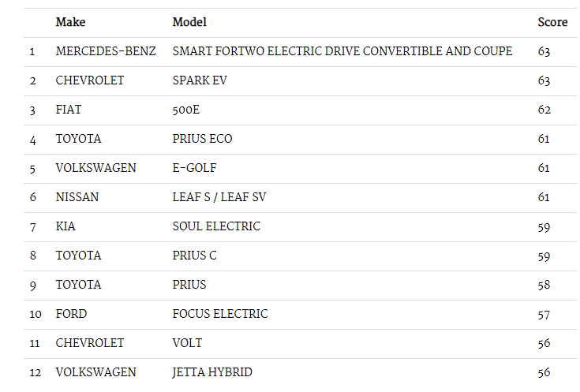This screenshot has height=392, width=580.
Task: Select the Score column header
Action: point(552,22)
